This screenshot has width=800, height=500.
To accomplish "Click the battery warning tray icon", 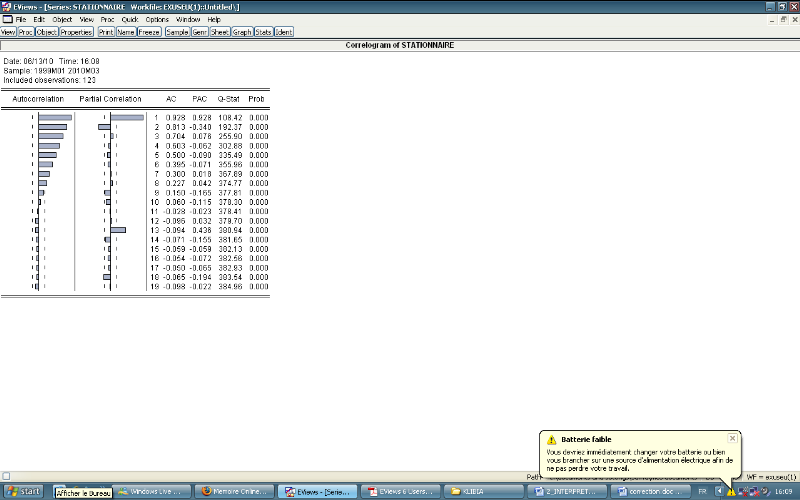I will pos(731,492).
